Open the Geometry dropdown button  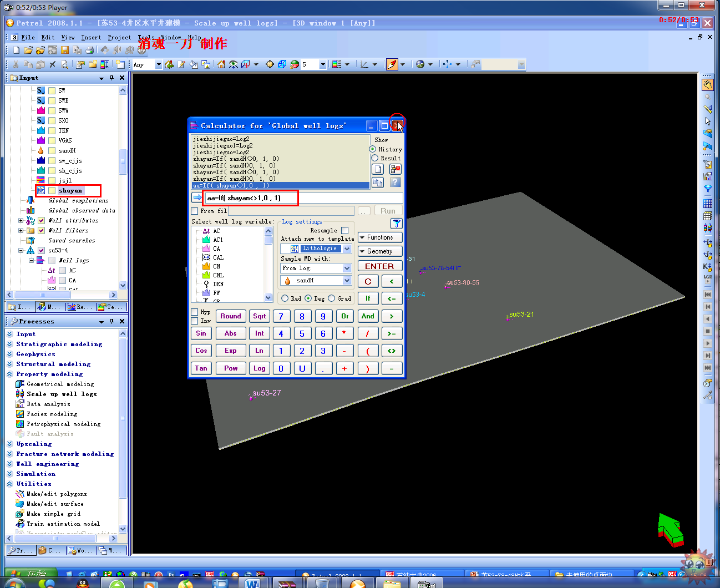380,251
